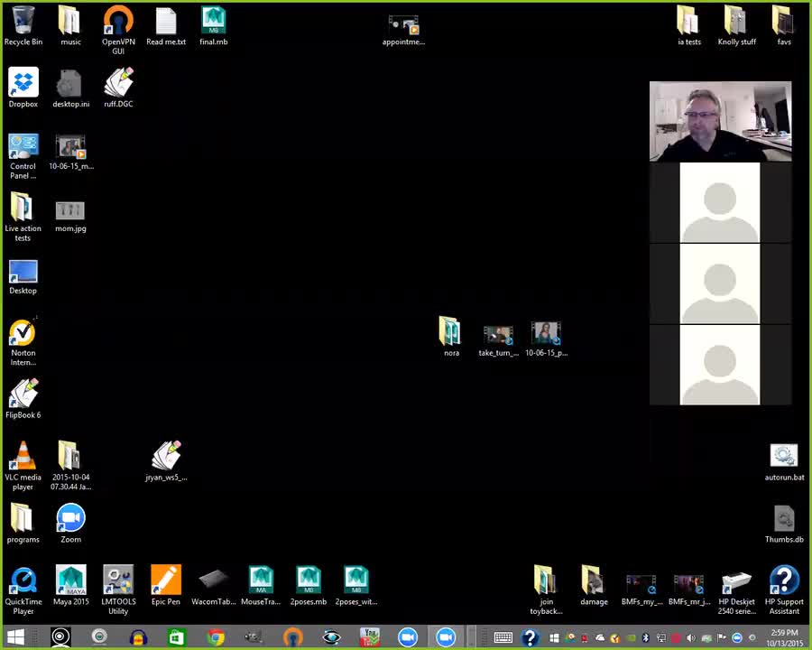Select the appointme... video file icon
The width and height of the screenshot is (812, 650).
[403, 30]
